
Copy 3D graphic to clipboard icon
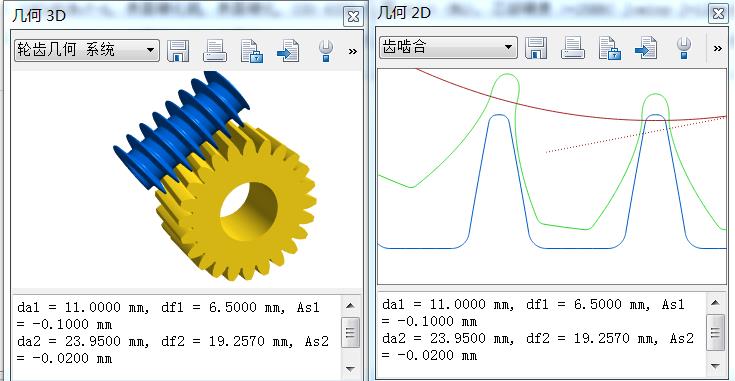(252, 51)
